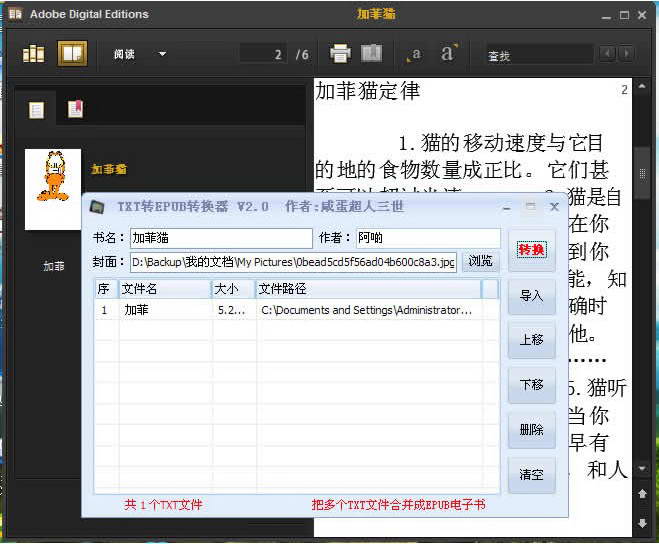Click the 清空 clear all button
Viewport: 659px width, 544px height.
(x=532, y=475)
